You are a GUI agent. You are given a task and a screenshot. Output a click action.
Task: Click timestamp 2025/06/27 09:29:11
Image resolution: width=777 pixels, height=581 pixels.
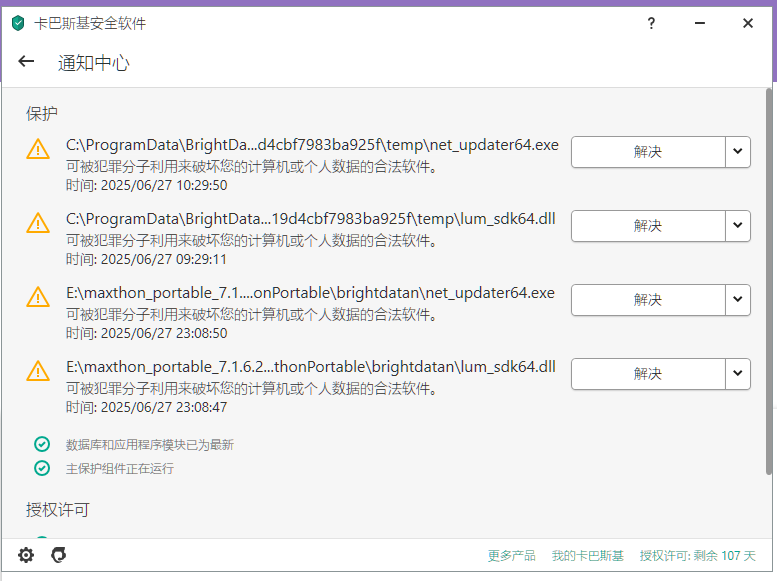(164, 259)
